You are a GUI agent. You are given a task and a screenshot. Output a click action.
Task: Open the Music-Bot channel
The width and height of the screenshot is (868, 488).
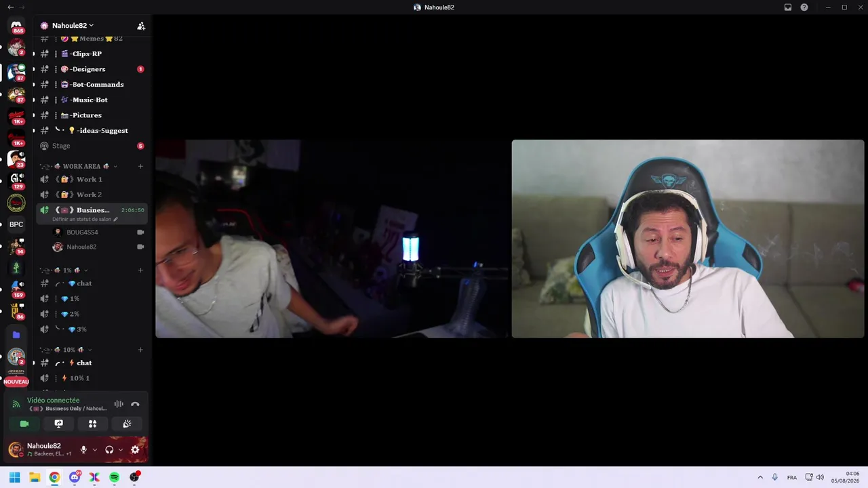[x=92, y=100]
